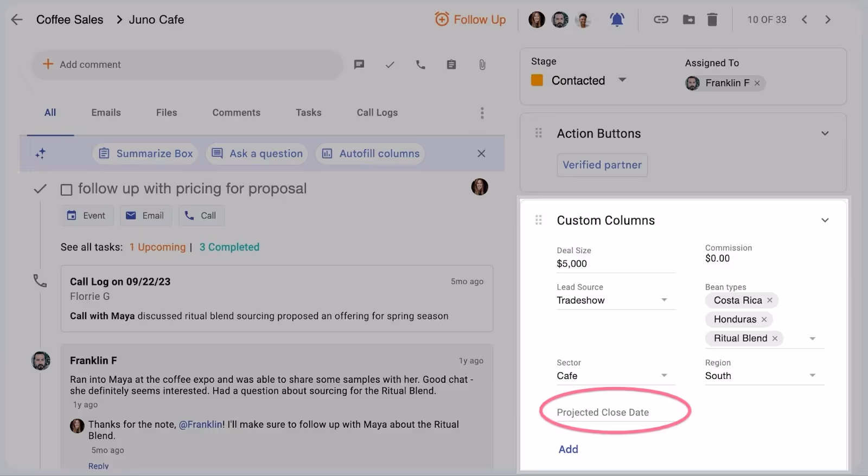Image resolution: width=868 pixels, height=476 pixels.
Task: Close the AI suggestions bar
Action: 481,153
